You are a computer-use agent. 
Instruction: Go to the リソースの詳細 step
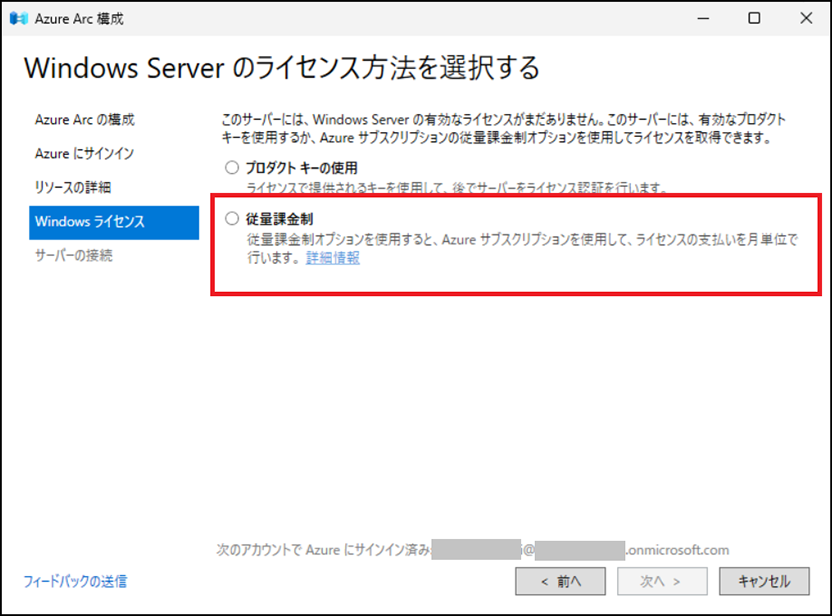[x=73, y=187]
